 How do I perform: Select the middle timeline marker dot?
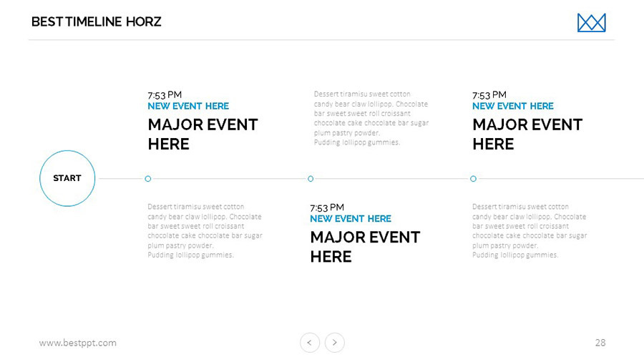pyautogui.click(x=311, y=178)
